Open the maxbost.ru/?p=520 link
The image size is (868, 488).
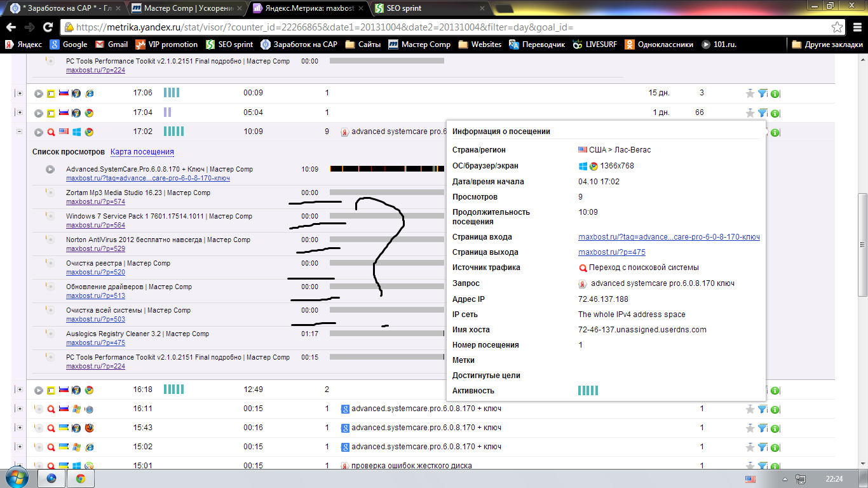point(95,273)
